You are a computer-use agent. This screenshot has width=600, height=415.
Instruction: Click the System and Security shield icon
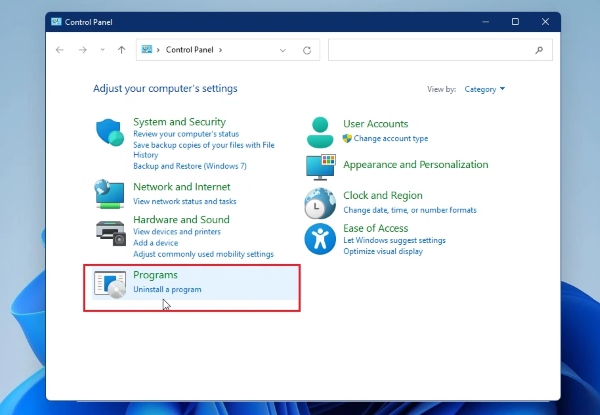coord(109,133)
